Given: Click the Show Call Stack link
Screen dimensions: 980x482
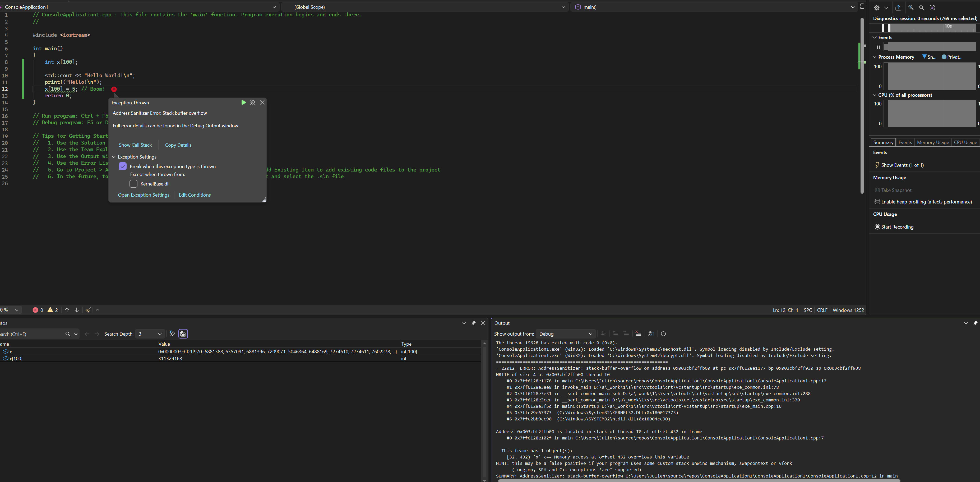Looking at the screenshot, I should (x=135, y=145).
